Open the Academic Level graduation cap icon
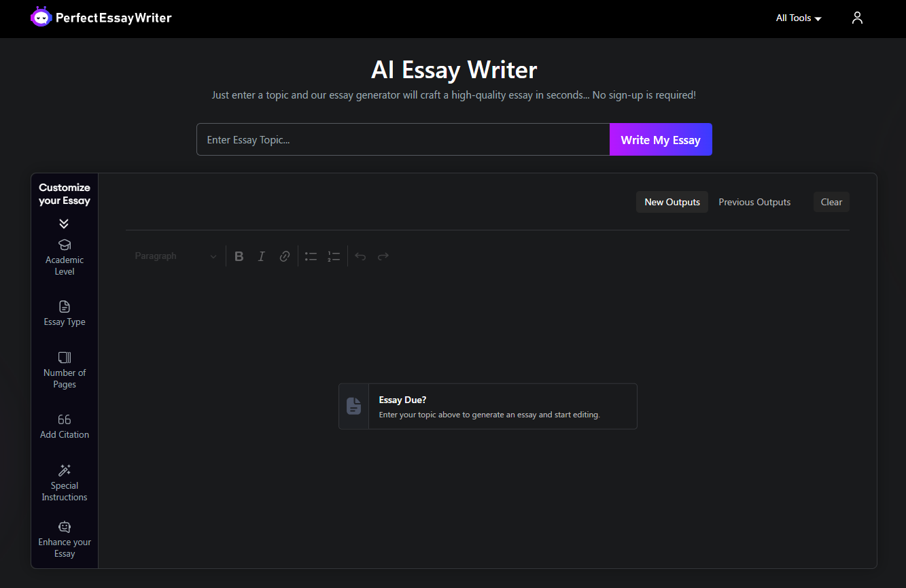 [x=65, y=245]
